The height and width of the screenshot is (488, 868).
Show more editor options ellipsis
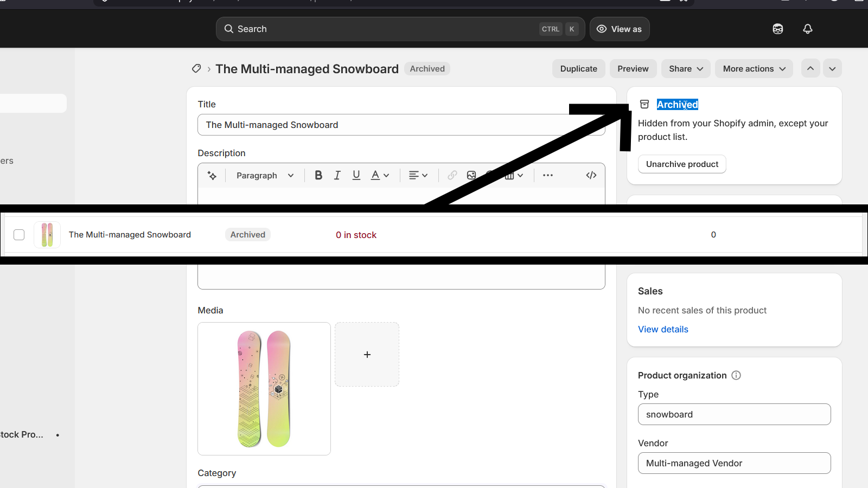tap(548, 175)
